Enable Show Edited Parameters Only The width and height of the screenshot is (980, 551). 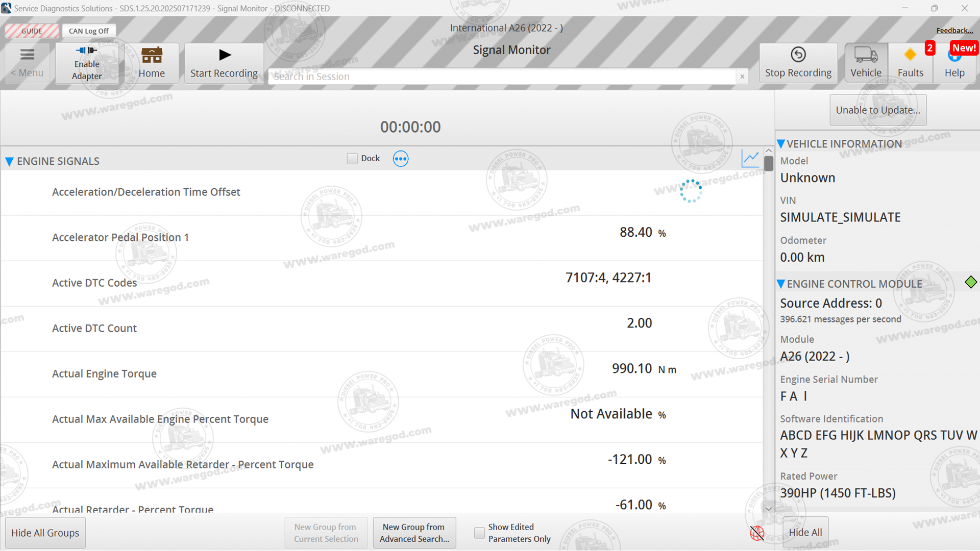click(479, 533)
